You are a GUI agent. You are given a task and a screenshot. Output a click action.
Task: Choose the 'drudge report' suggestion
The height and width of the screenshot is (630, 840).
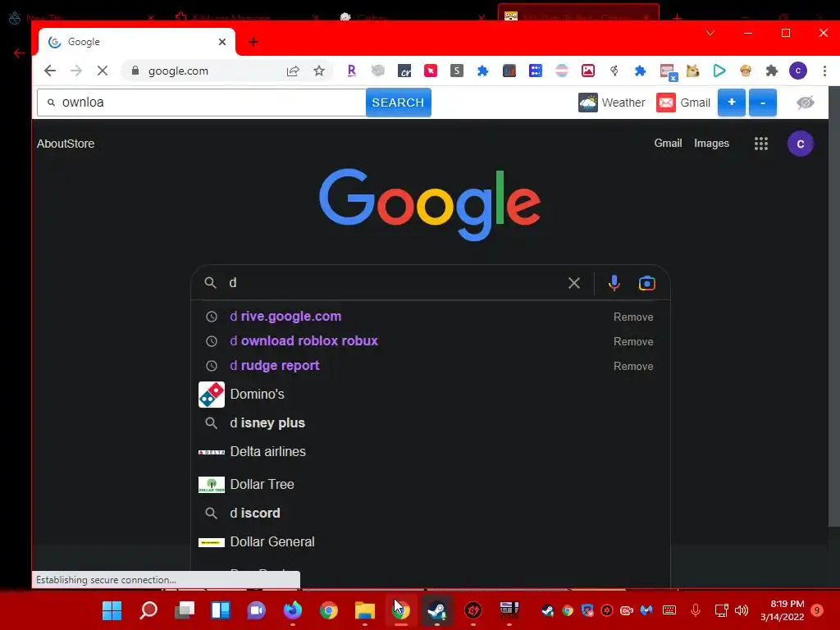pyautogui.click(x=430, y=366)
